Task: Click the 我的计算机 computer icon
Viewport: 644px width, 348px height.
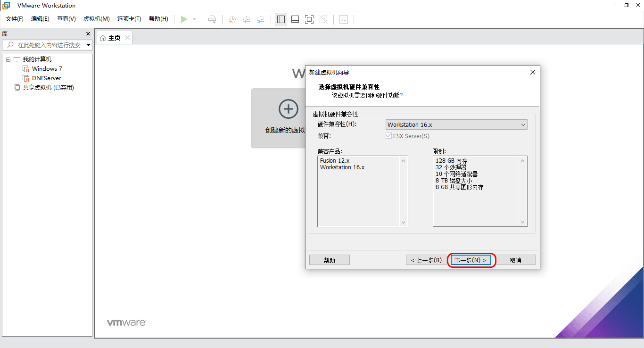Action: click(x=17, y=59)
